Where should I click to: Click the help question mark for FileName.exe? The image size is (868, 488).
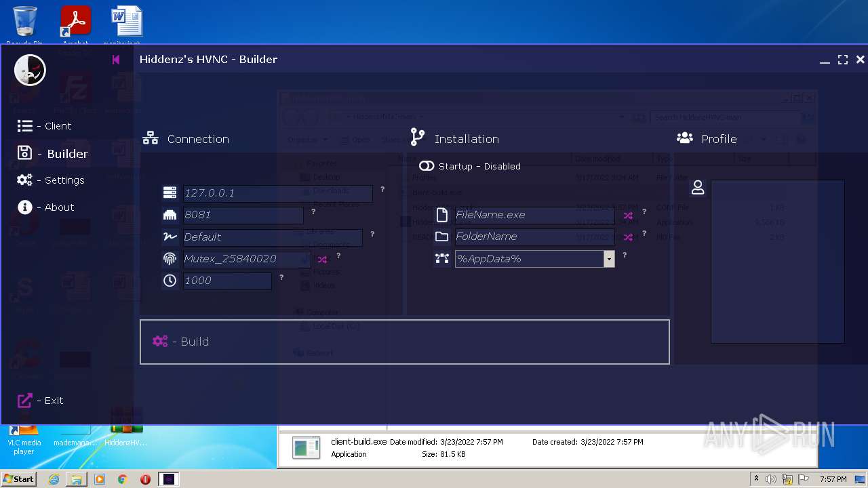(644, 212)
